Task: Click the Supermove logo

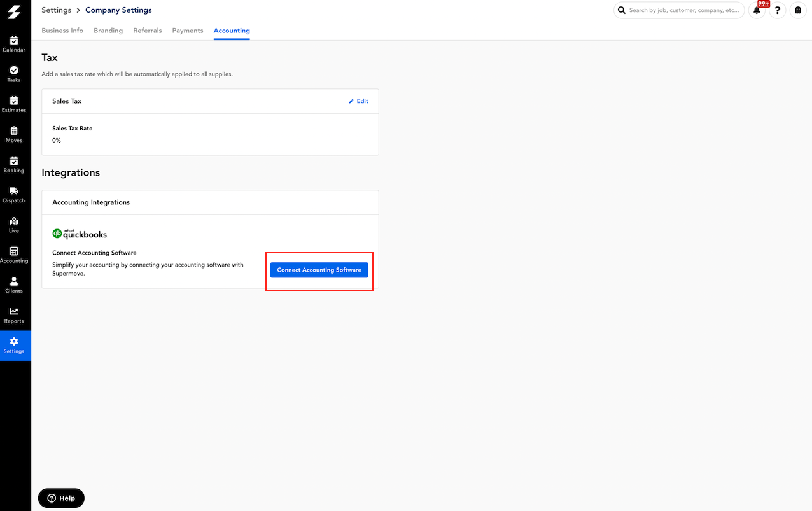Action: coord(14,11)
